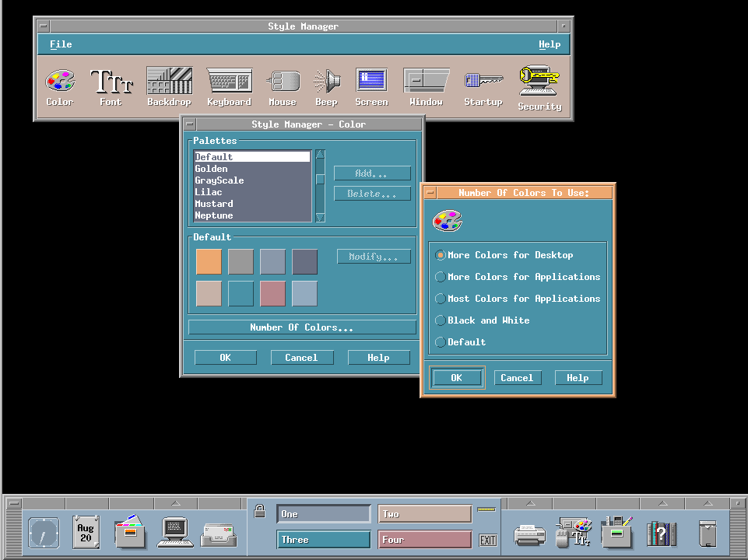Open the Help Manager books icon
This screenshot has height=560, width=748.
tap(662, 534)
